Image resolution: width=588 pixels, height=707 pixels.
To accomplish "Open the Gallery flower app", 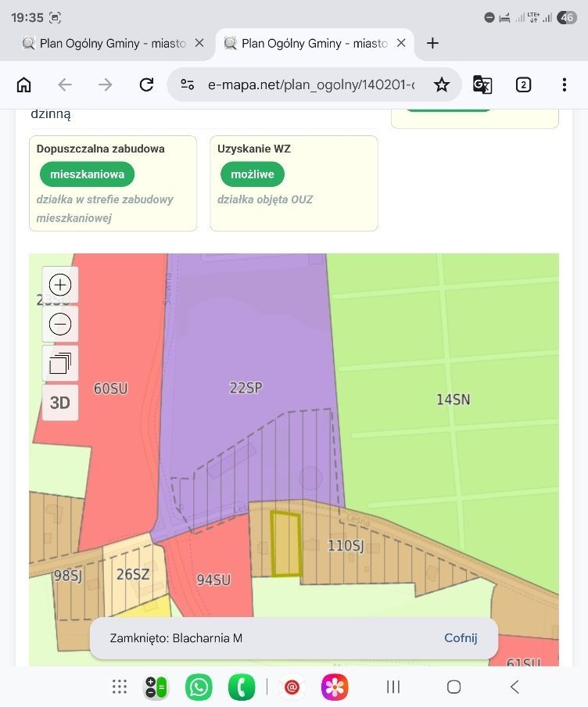I will click(335, 687).
